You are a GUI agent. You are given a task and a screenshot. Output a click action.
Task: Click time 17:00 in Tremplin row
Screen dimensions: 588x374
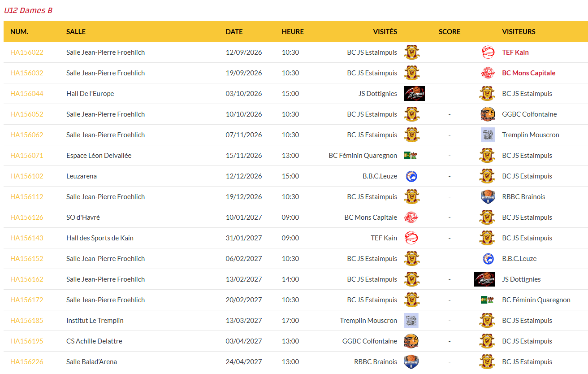click(x=290, y=321)
